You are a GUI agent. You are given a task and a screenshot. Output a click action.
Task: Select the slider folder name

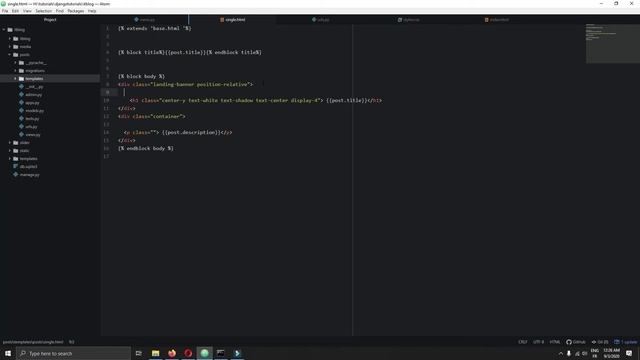[x=24, y=143]
